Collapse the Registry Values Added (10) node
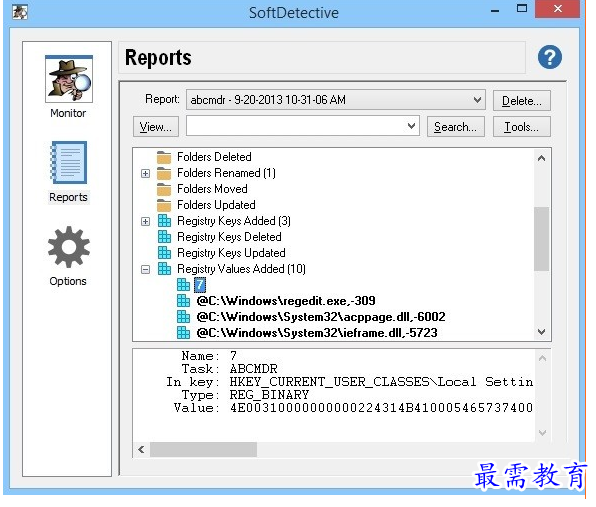The width and height of the screenshot is (596, 507). click(145, 269)
